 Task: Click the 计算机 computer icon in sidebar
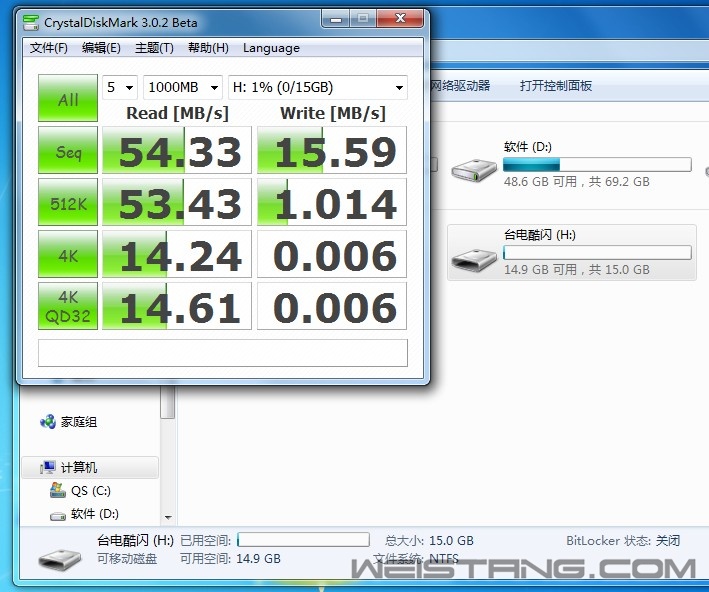point(48,468)
